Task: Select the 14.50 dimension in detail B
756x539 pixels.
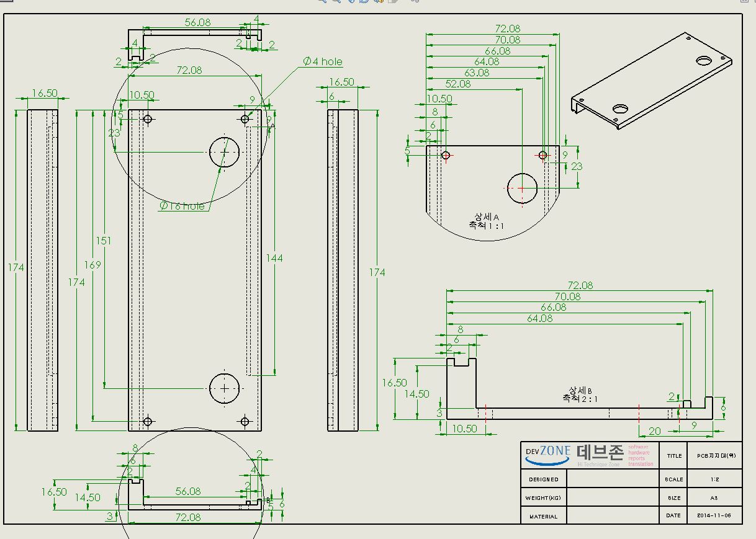Action: [416, 393]
